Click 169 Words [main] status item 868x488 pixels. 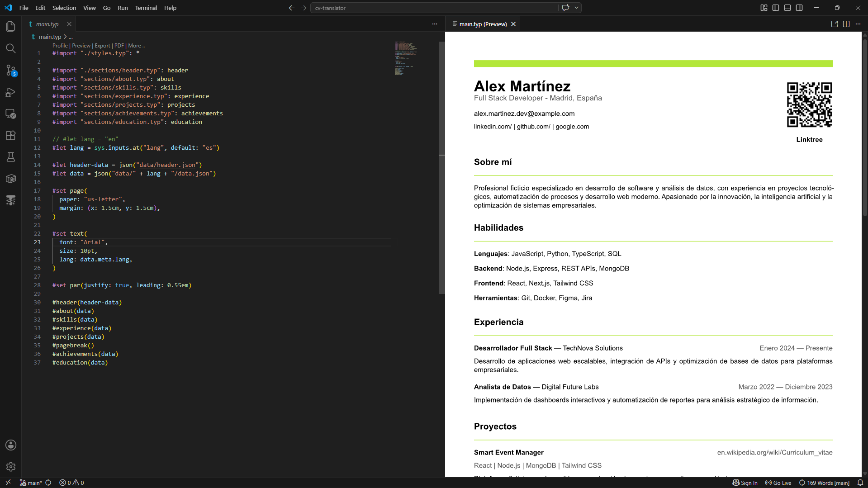pos(824,483)
